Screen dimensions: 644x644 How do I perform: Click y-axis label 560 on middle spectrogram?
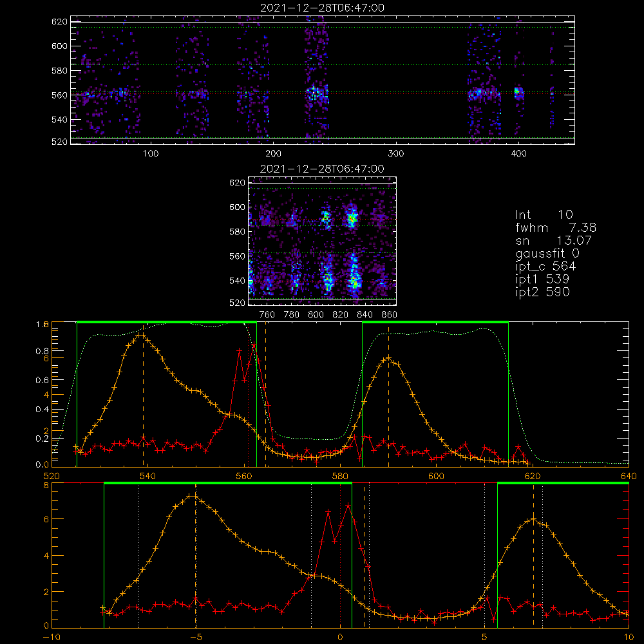[x=238, y=256]
